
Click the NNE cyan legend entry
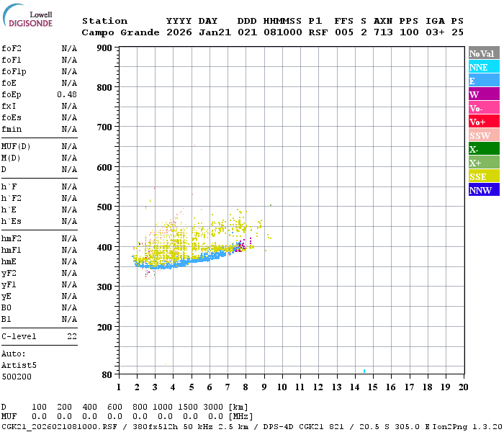click(484, 67)
